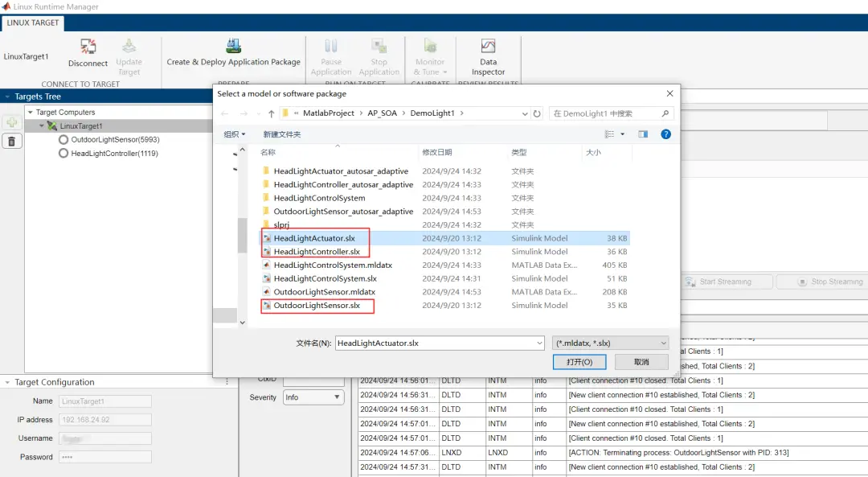Open the 组织 dropdown menu
The width and height of the screenshot is (868, 477).
234,134
